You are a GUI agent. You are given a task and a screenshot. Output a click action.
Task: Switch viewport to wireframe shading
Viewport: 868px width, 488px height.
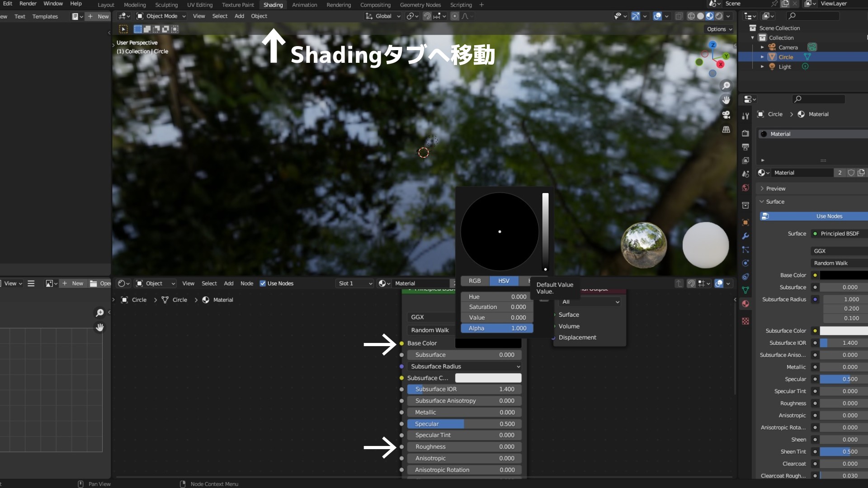[x=691, y=16]
